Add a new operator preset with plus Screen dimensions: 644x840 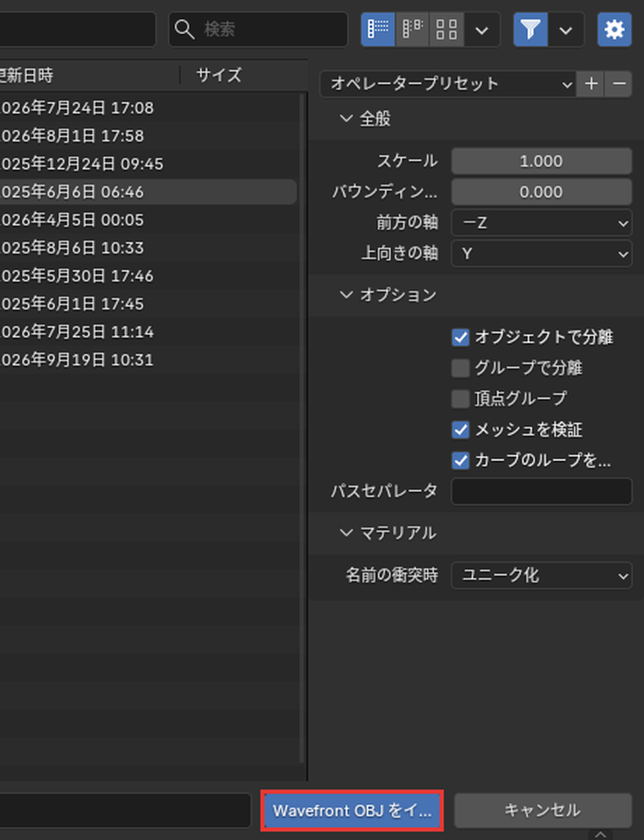591,84
